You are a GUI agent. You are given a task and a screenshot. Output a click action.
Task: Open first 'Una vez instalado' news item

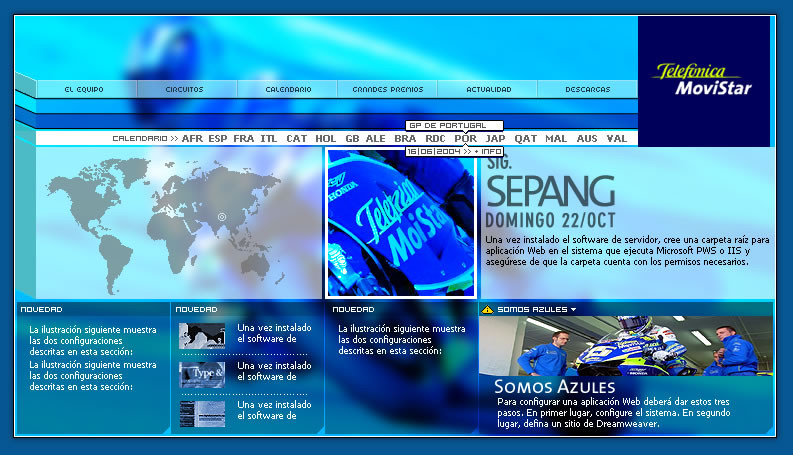point(274,333)
